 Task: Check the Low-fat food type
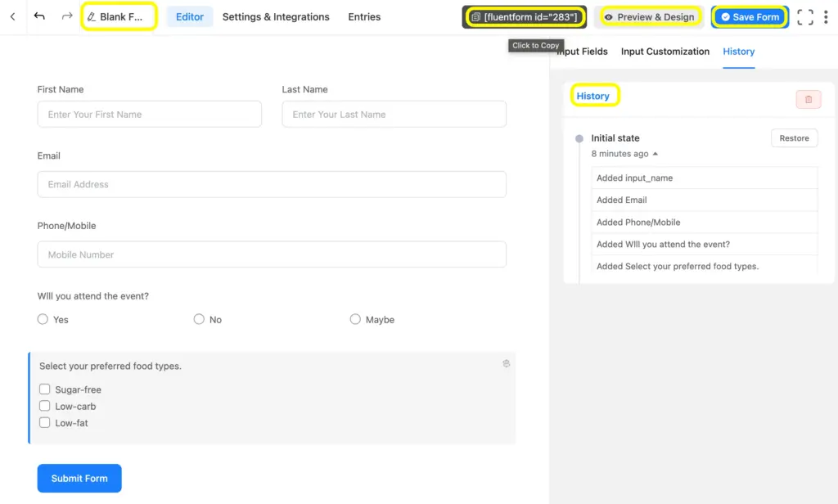(44, 423)
